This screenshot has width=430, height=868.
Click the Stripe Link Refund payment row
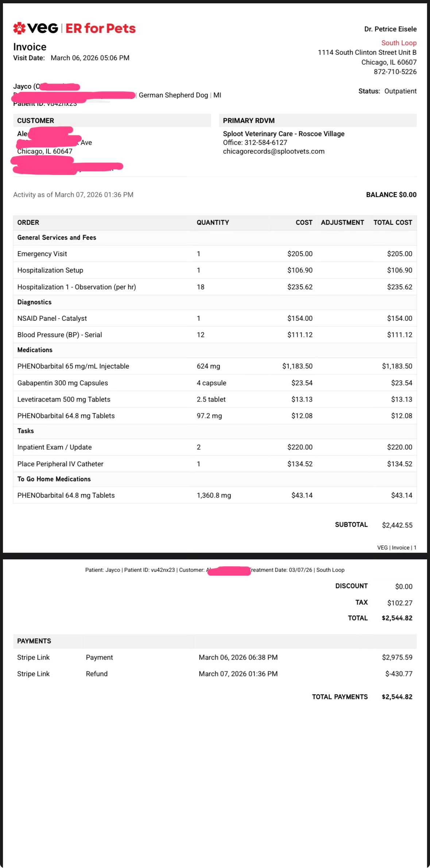pos(97,674)
